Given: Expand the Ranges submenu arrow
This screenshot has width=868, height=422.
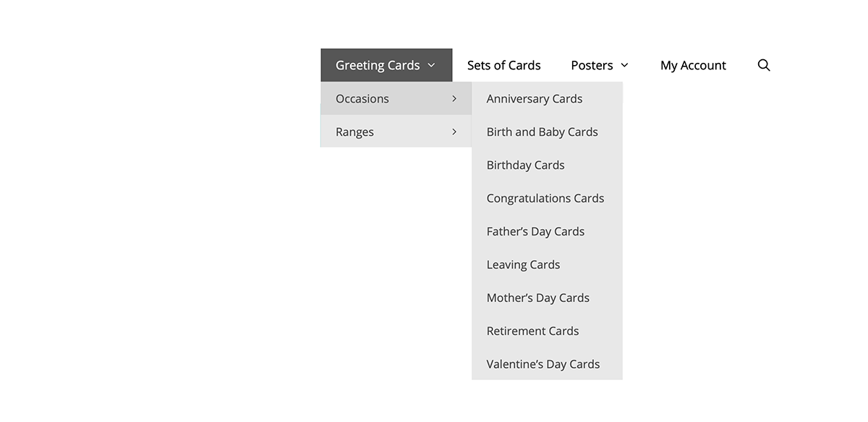Looking at the screenshot, I should click(x=454, y=132).
